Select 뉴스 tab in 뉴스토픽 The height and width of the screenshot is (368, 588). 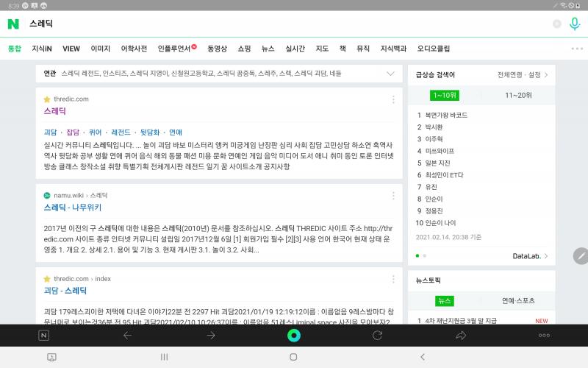[445, 301]
